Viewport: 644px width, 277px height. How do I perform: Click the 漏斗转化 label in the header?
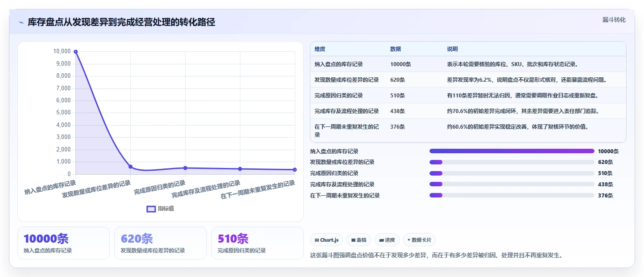[x=614, y=20]
